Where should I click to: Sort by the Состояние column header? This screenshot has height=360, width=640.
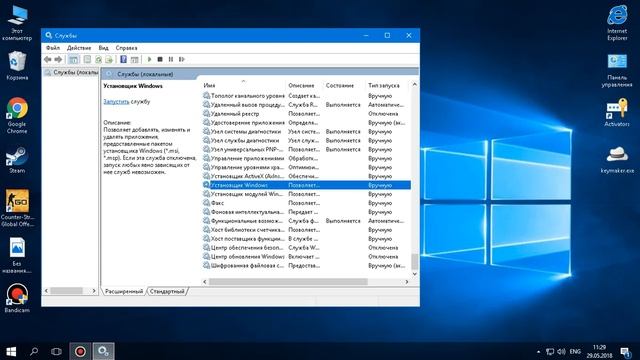(x=343, y=85)
